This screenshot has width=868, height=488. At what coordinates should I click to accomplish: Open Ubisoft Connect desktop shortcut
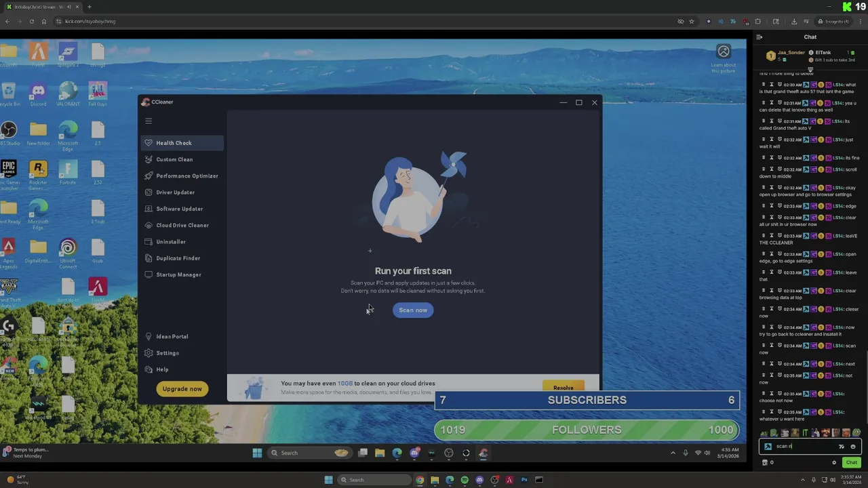tap(68, 253)
